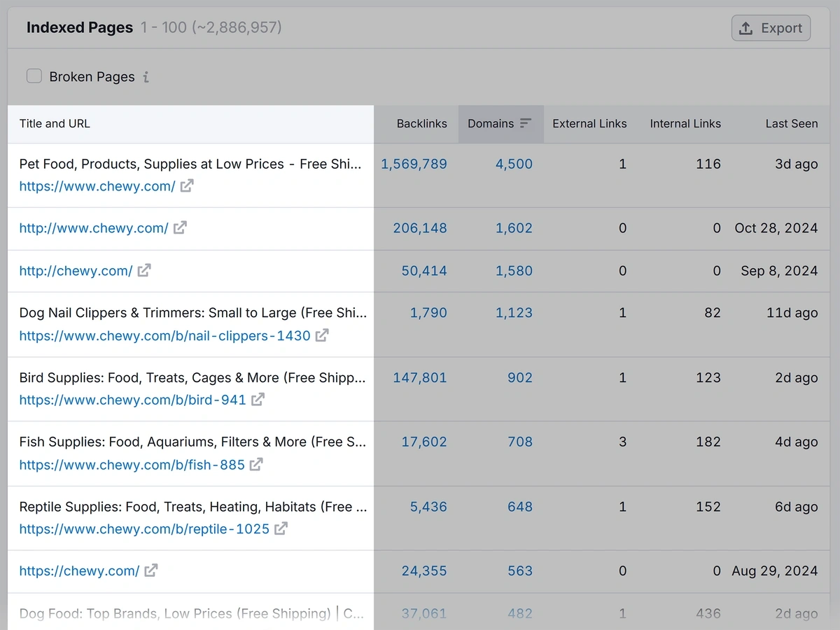Image resolution: width=840 pixels, height=630 pixels.
Task: Enable the Broken Pages checkbox
Action: point(34,76)
